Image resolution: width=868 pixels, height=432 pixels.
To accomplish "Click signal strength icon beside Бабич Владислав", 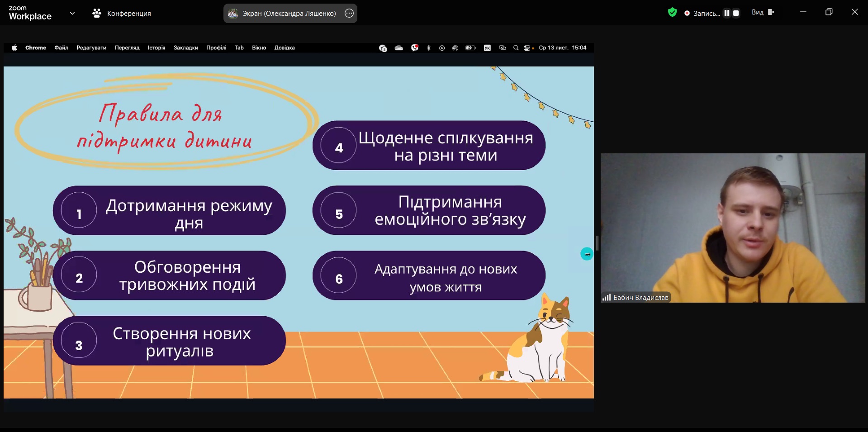I will [x=606, y=297].
